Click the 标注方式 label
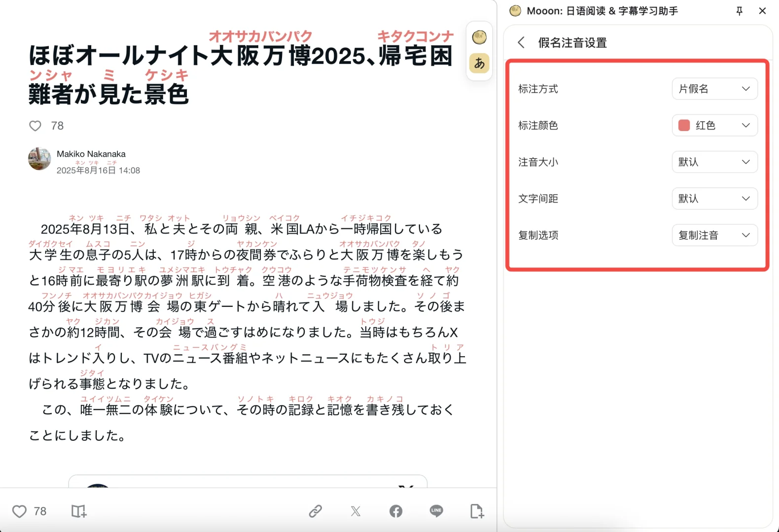 pyautogui.click(x=538, y=89)
